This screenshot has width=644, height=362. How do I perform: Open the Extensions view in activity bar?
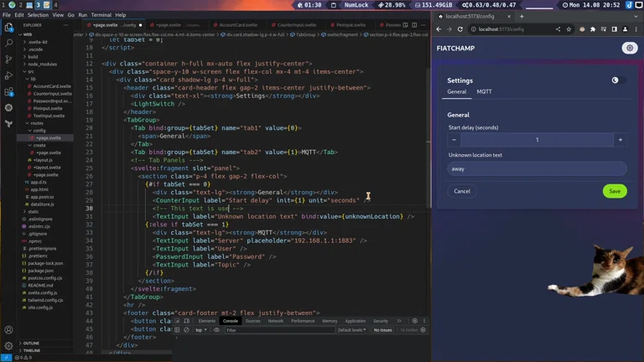coord(9,91)
